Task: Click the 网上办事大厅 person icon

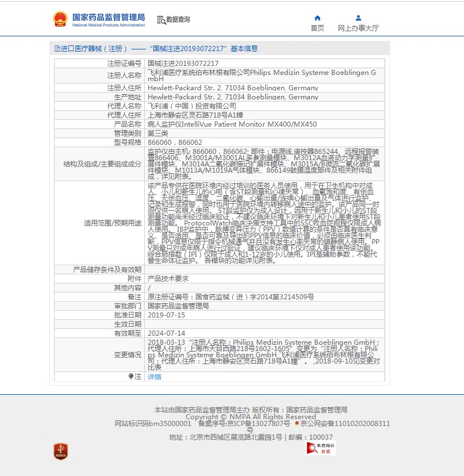Action: tap(358, 18)
